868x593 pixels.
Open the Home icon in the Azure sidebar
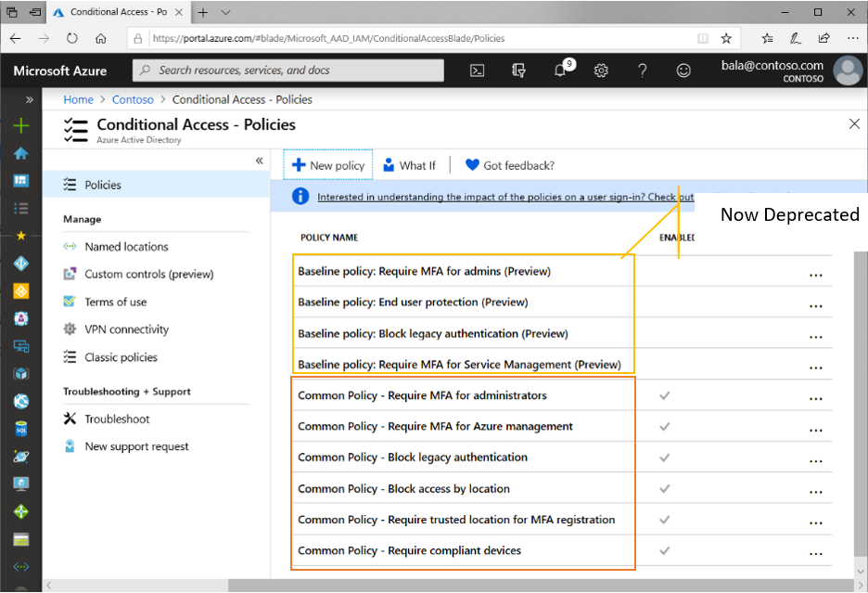click(x=21, y=153)
